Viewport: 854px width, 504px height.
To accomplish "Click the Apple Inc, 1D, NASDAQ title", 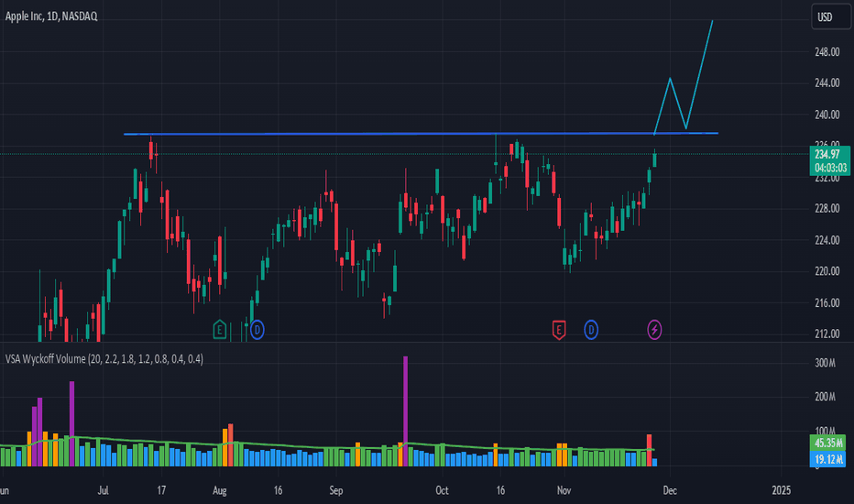I will [51, 16].
